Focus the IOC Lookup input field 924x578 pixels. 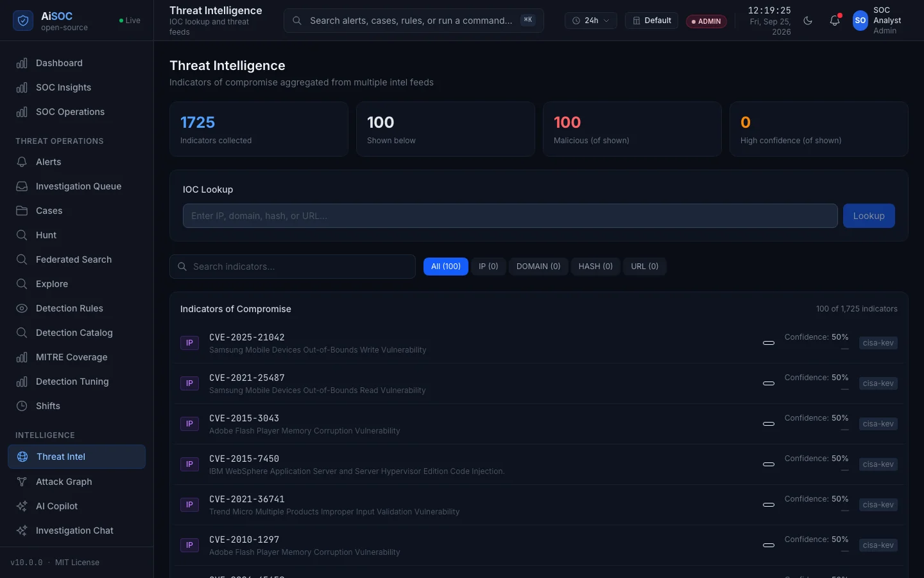[x=510, y=216]
